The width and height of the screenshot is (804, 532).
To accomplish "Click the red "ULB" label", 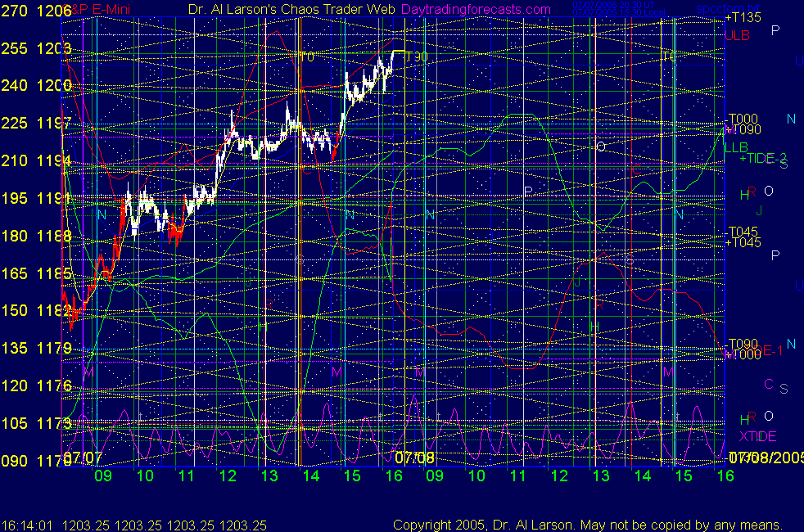I will point(738,35).
